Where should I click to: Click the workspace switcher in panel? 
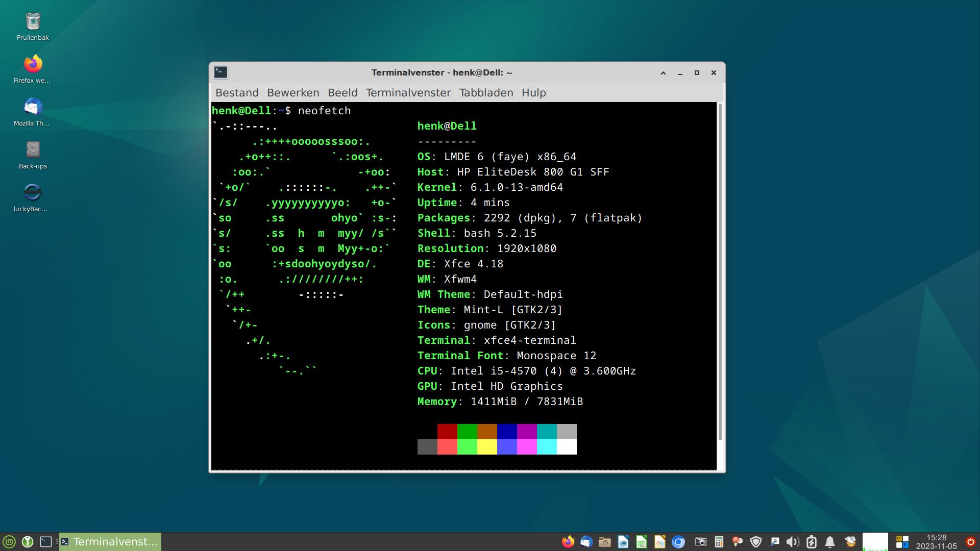(902, 542)
